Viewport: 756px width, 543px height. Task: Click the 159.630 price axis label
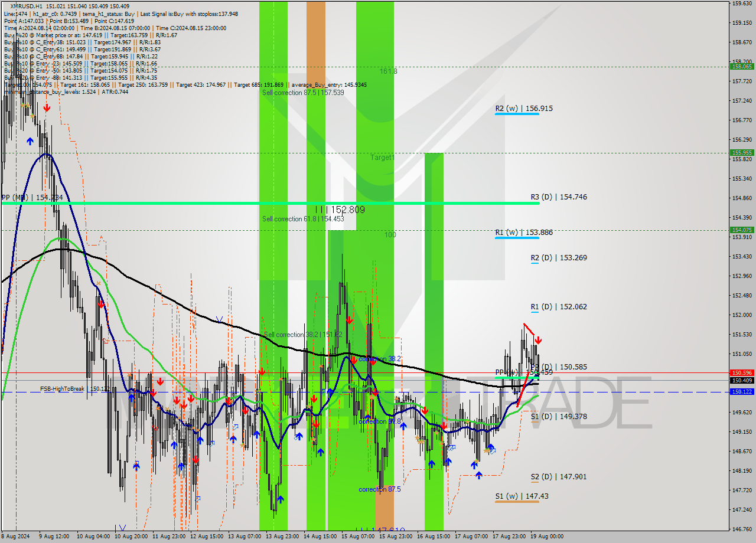click(x=742, y=4)
